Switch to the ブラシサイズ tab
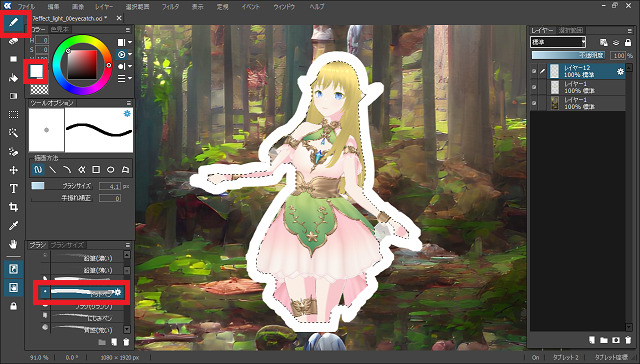Viewport: 640px width, 364px height. [67, 245]
